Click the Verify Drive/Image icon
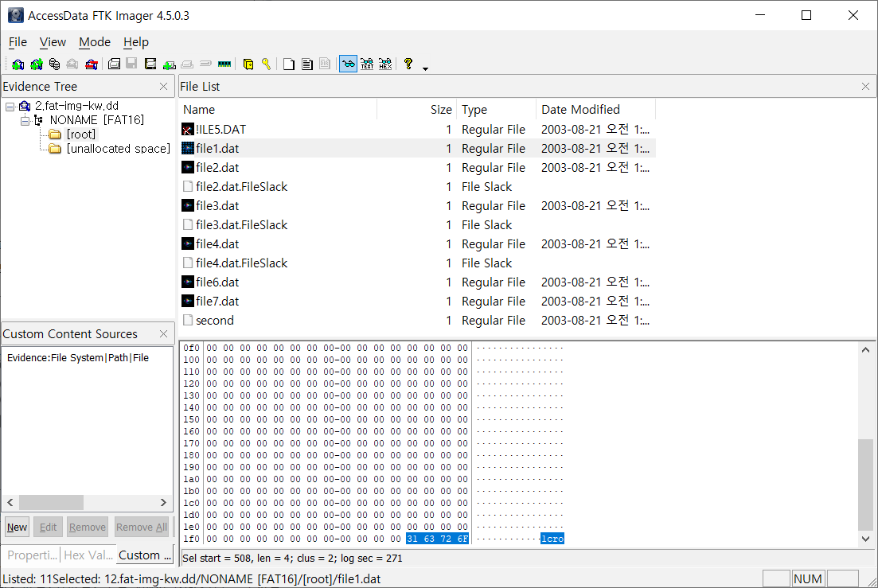 click(205, 64)
